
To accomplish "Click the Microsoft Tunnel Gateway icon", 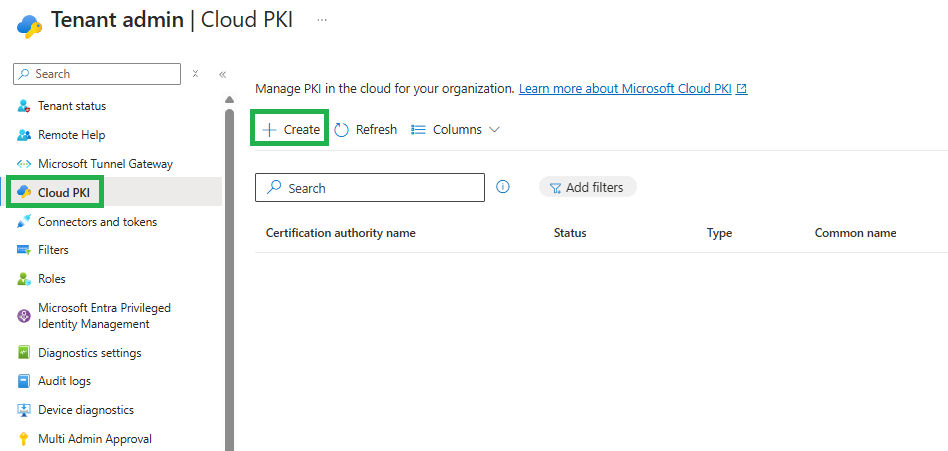I will [x=24, y=164].
